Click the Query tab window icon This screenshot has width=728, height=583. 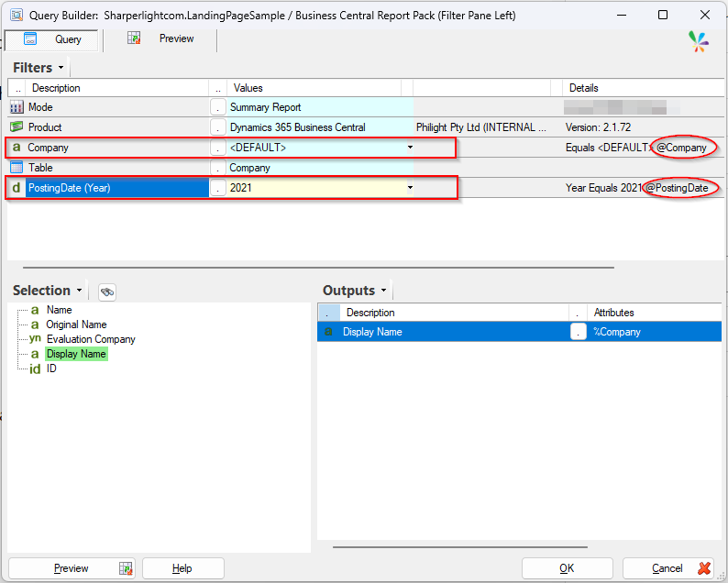tap(30, 39)
